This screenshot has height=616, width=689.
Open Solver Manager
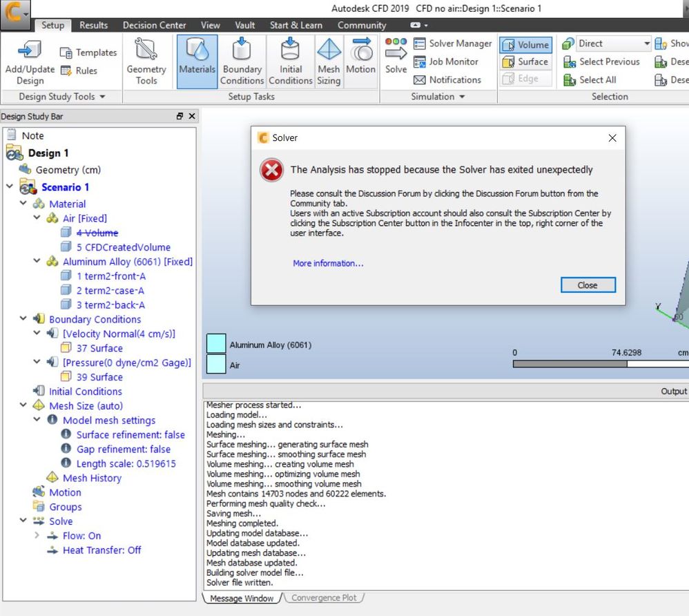(453, 44)
